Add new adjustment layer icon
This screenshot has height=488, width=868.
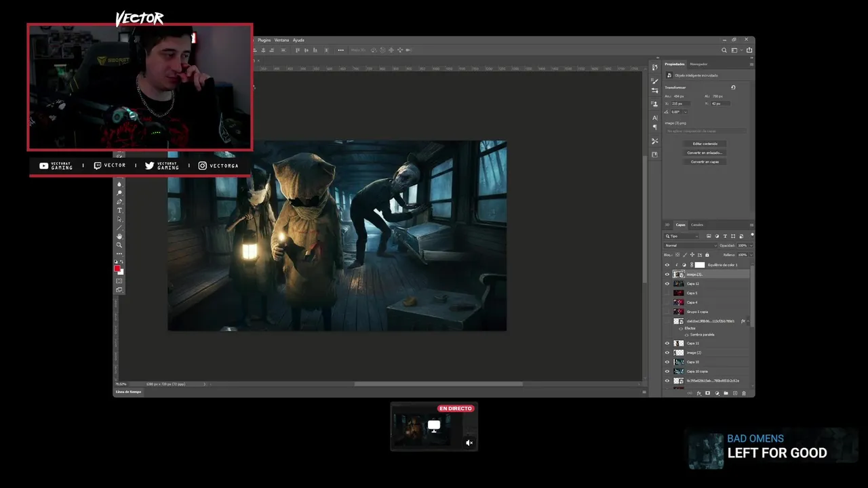[717, 393]
